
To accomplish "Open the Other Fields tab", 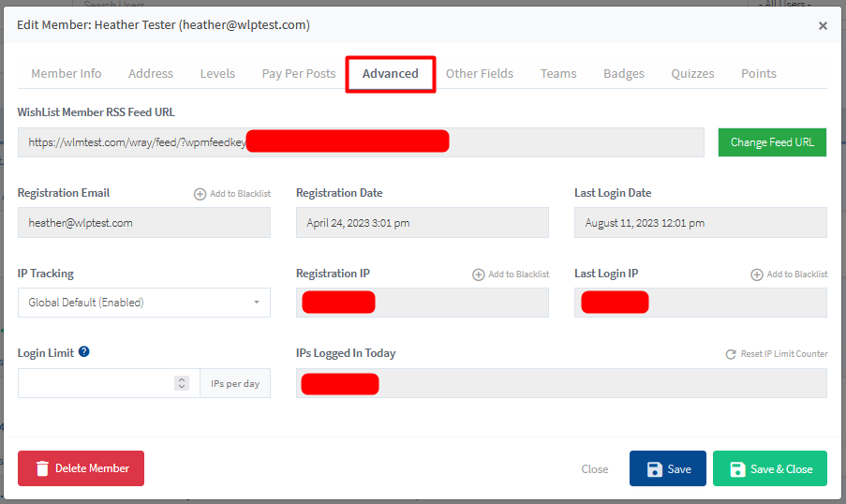I will click(479, 73).
